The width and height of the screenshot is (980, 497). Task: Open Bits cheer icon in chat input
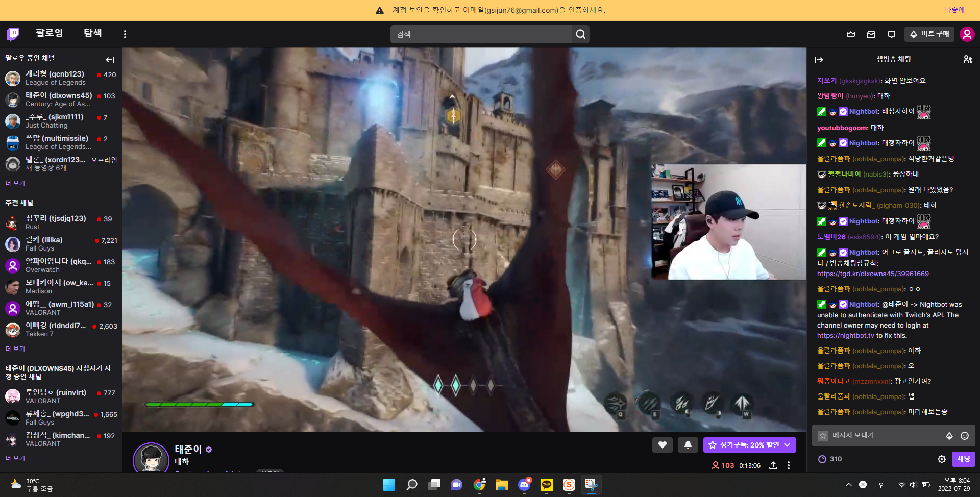(x=949, y=436)
